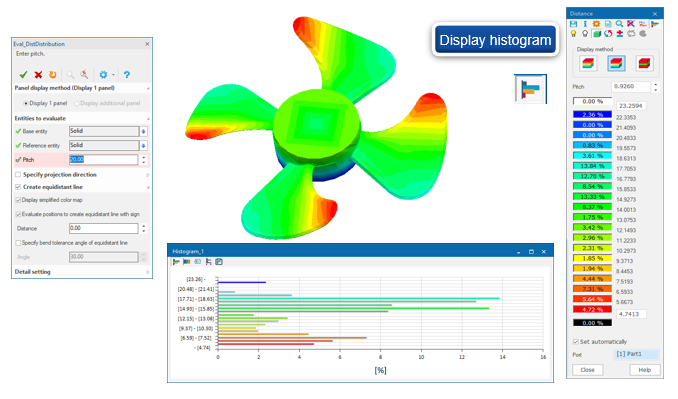Click the min/max values icon in Distance toolbar
The height and width of the screenshot is (399, 678).
coord(643,24)
